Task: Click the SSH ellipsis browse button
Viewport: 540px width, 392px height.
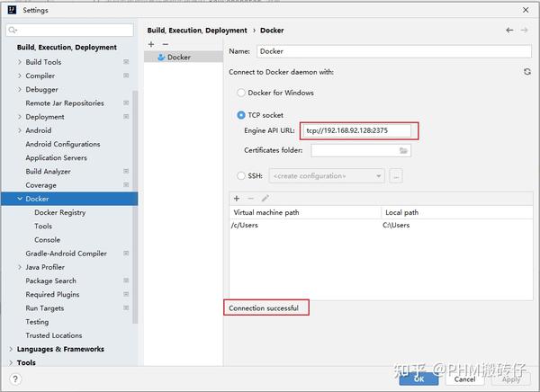Action: pos(396,176)
